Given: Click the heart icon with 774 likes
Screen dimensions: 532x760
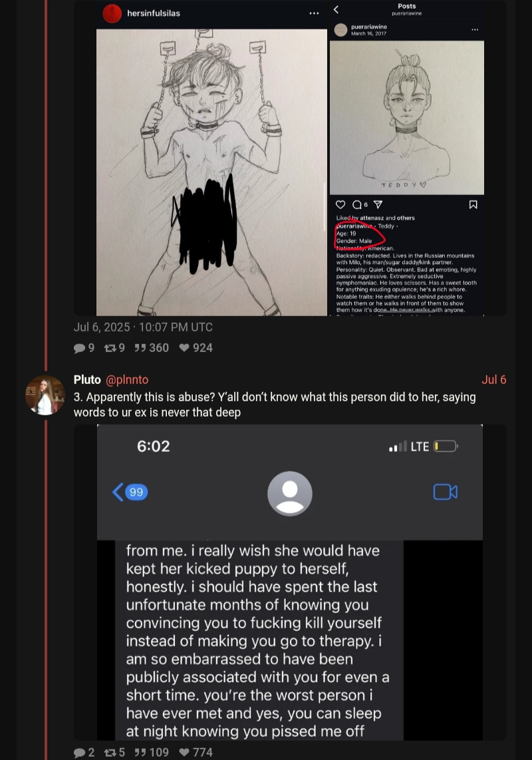Looking at the screenshot, I should click(x=184, y=753).
